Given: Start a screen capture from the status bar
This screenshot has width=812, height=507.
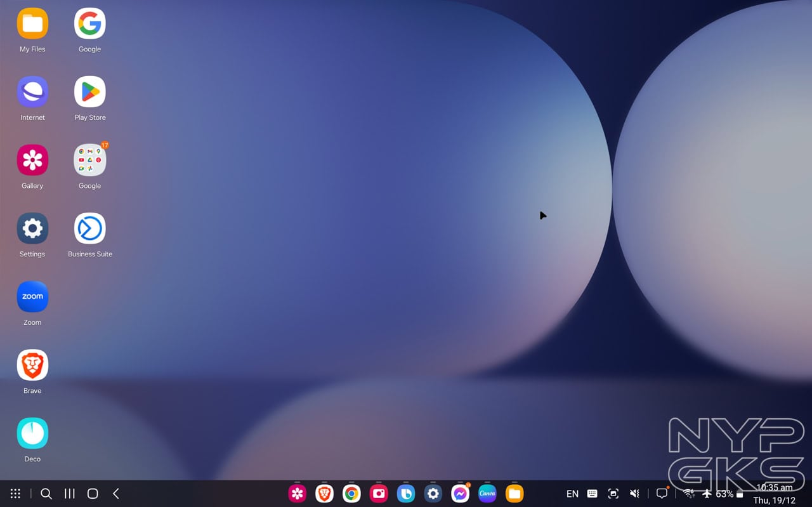Looking at the screenshot, I should [x=613, y=493].
